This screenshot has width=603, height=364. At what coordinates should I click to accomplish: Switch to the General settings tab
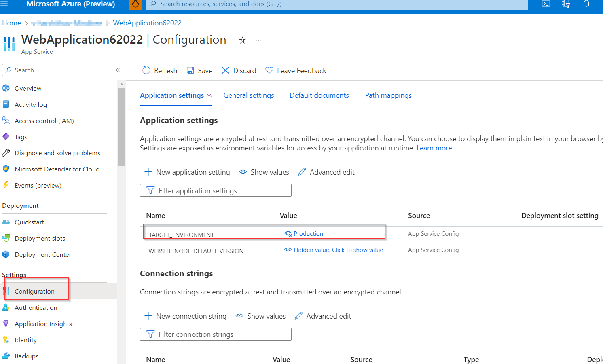click(x=249, y=95)
